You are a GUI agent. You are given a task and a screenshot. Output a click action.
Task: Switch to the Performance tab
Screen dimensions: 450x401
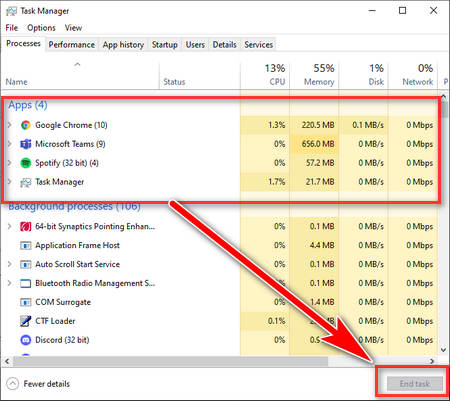[x=72, y=45]
